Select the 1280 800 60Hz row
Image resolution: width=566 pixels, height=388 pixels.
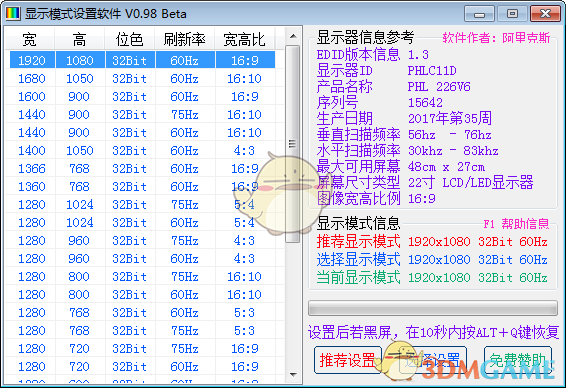(142, 295)
